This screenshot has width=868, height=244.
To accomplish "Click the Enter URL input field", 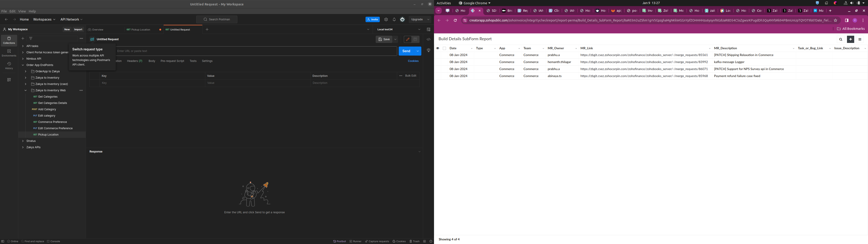I will pyautogui.click(x=256, y=51).
